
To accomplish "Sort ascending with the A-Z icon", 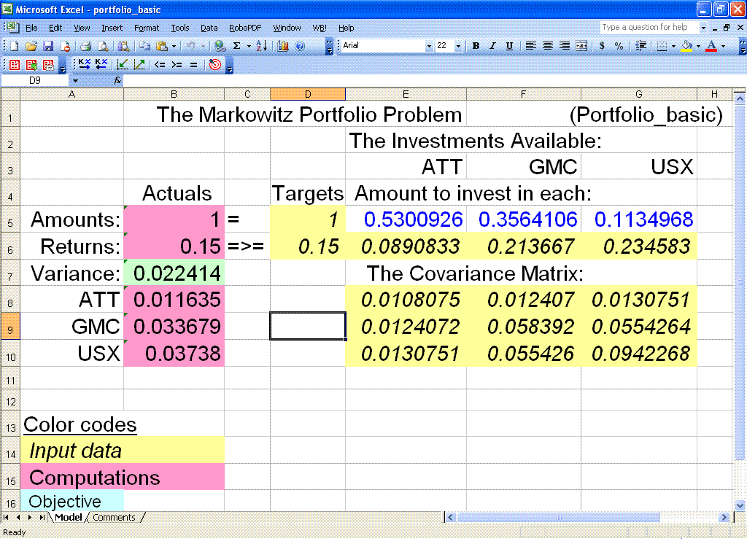I will [262, 46].
